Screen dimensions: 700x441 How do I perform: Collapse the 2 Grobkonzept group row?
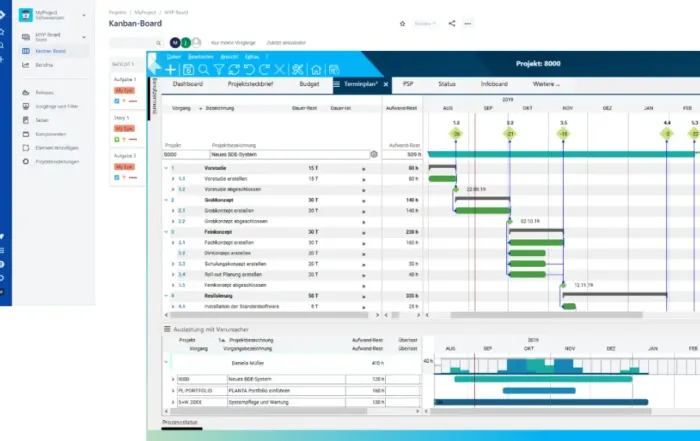point(166,200)
